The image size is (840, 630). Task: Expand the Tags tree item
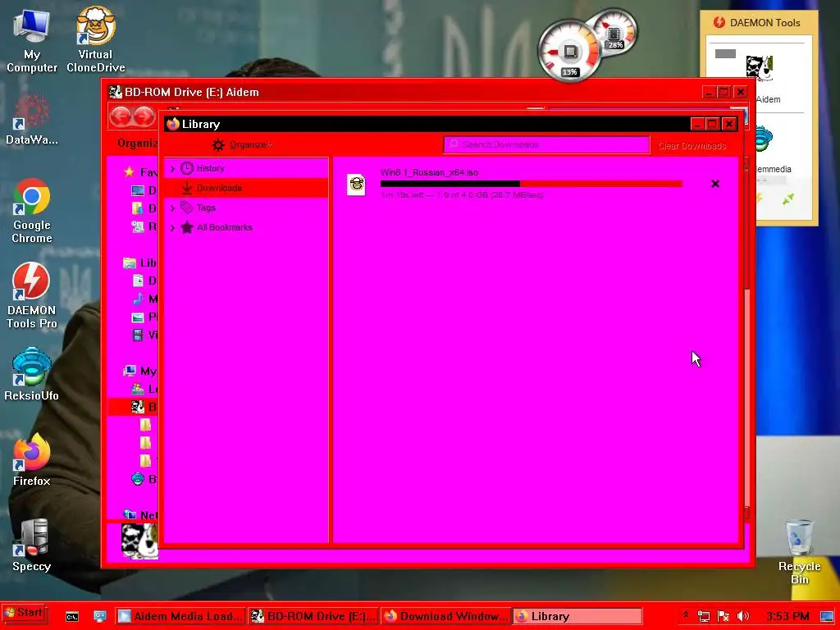[x=172, y=208]
